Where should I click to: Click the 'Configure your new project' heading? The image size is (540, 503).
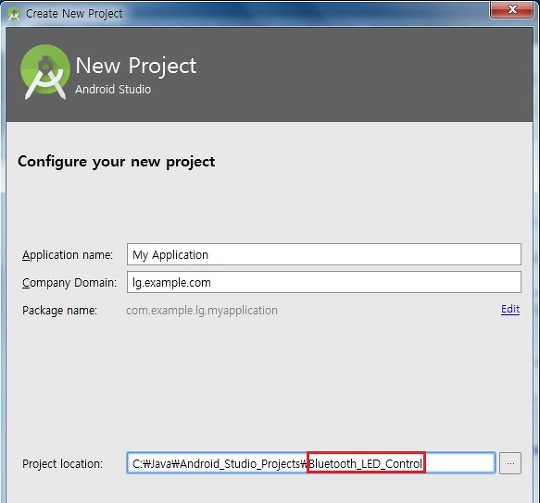[x=116, y=162]
